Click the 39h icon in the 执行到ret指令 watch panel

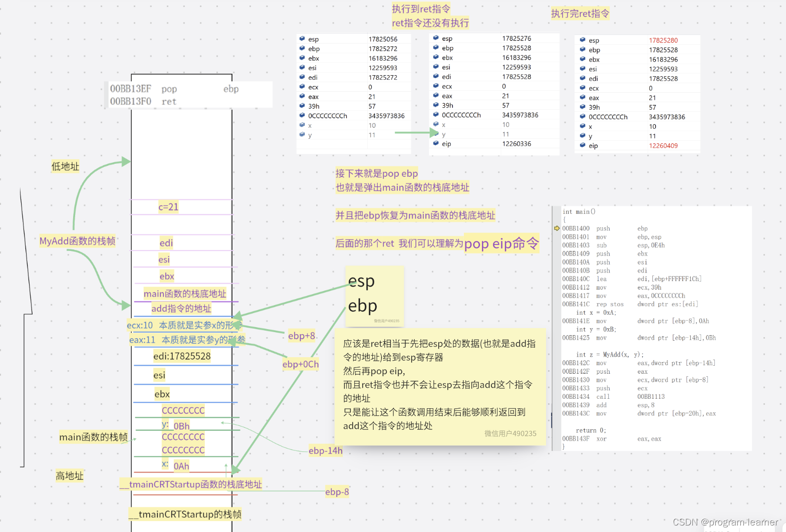[436, 105]
